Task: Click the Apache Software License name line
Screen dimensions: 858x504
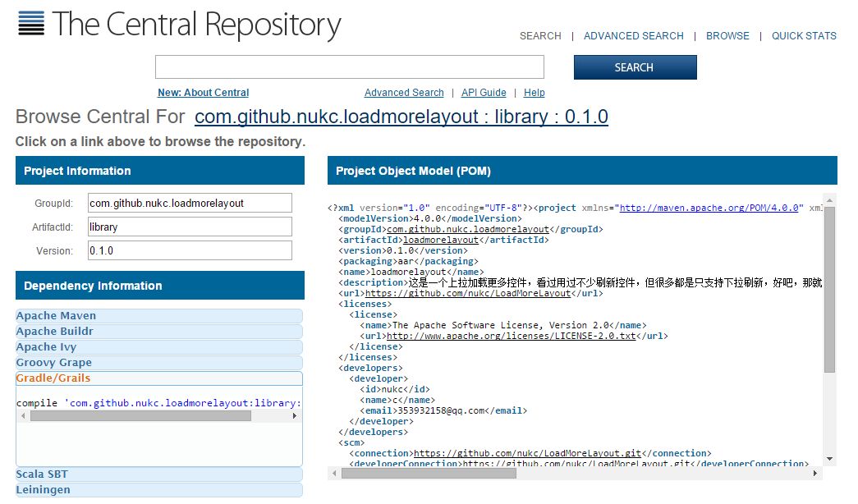Action: click(503, 325)
